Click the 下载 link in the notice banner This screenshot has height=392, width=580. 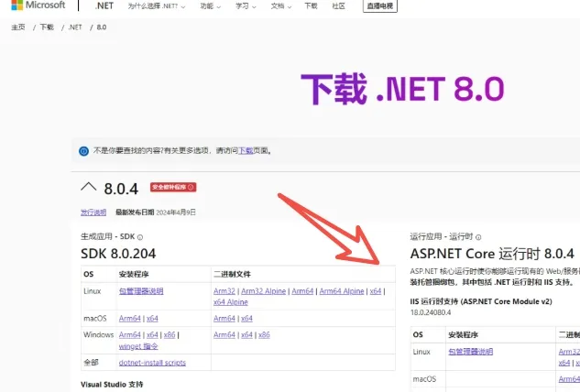[x=246, y=150]
